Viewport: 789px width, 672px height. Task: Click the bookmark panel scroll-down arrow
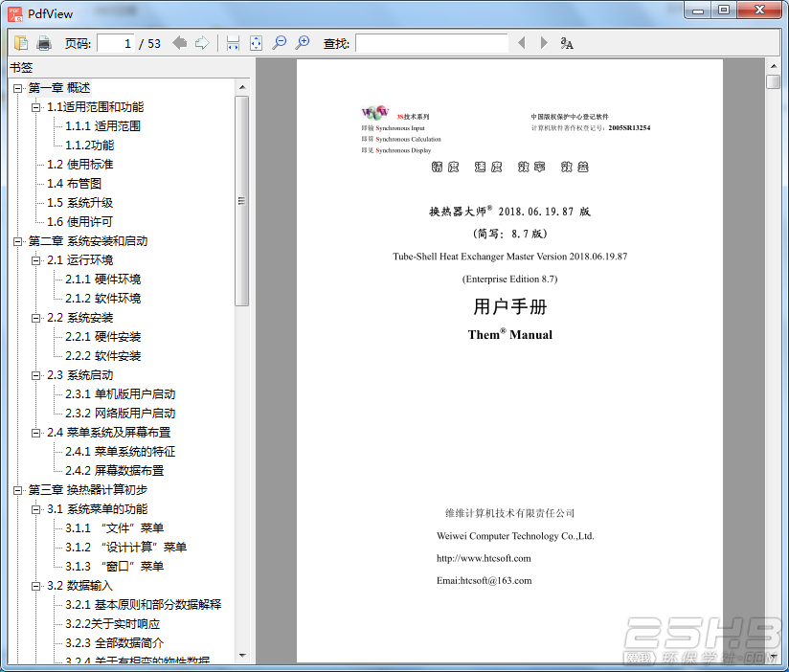[242, 656]
